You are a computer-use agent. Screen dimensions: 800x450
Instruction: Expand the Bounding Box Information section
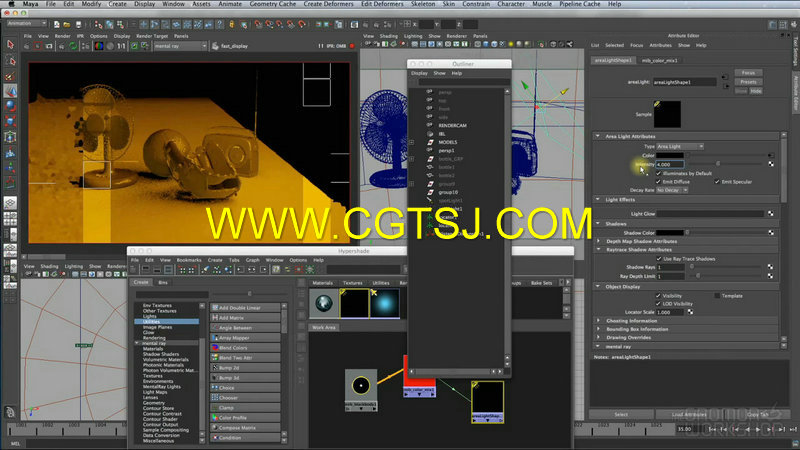(x=598, y=329)
